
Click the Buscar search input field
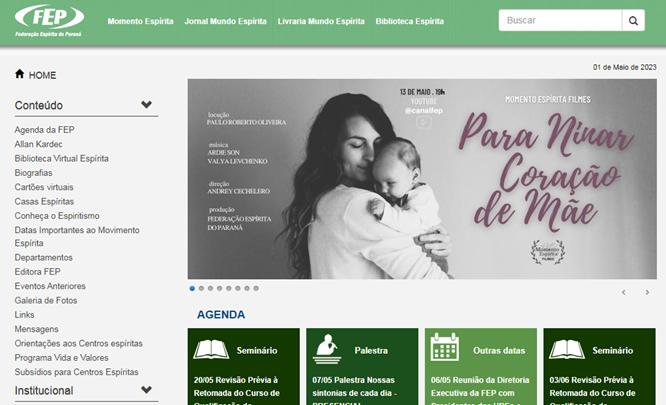click(560, 20)
